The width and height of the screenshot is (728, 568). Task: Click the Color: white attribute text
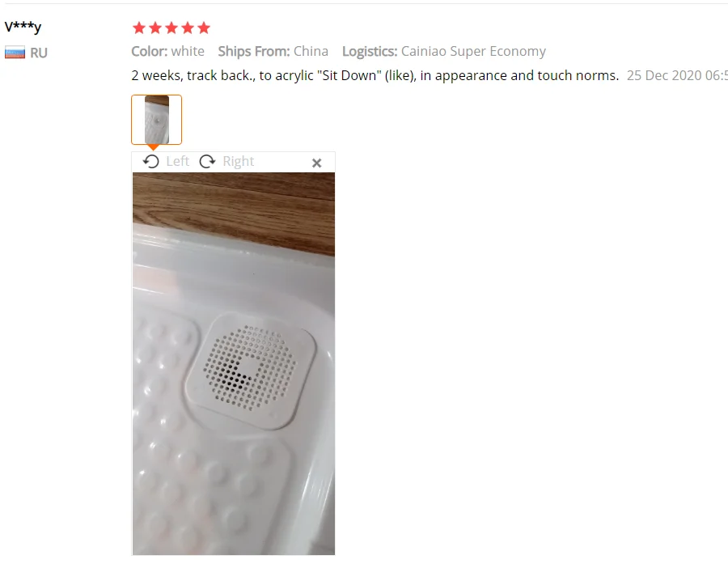(167, 51)
